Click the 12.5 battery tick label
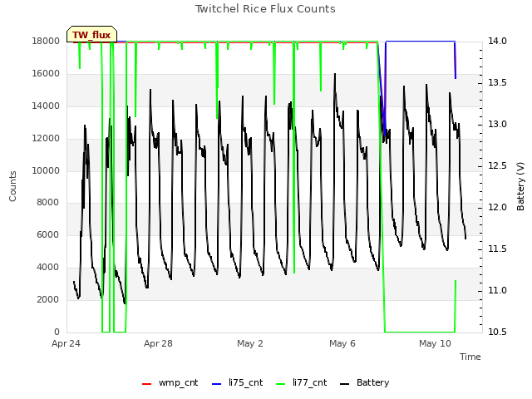Screen dimensions: 532x399 click(497, 166)
